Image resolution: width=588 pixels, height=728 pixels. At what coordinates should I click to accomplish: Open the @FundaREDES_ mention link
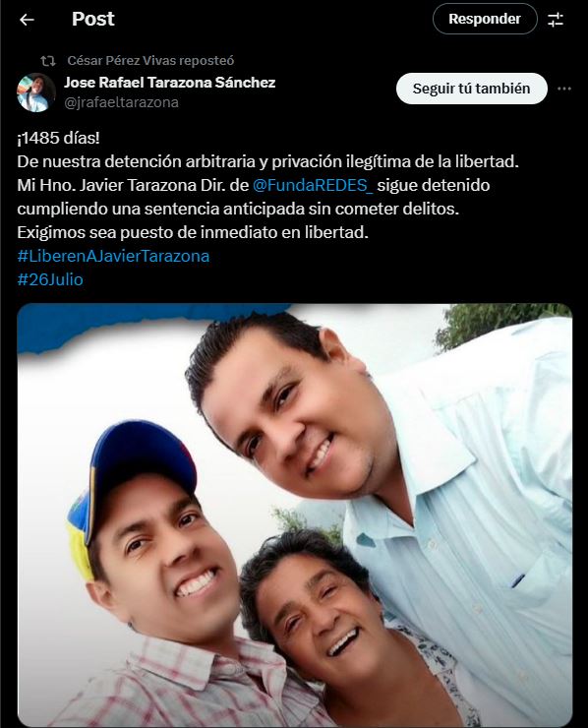(x=313, y=185)
